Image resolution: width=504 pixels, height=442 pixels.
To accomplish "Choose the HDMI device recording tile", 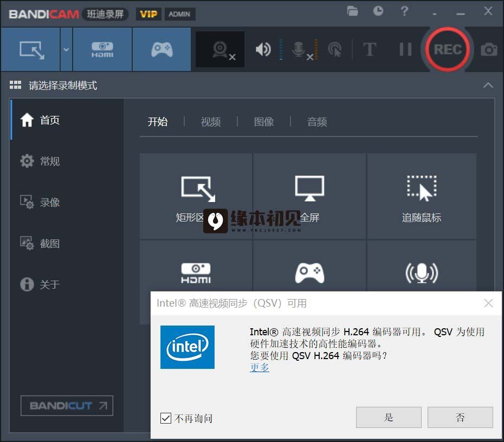I will tap(196, 274).
